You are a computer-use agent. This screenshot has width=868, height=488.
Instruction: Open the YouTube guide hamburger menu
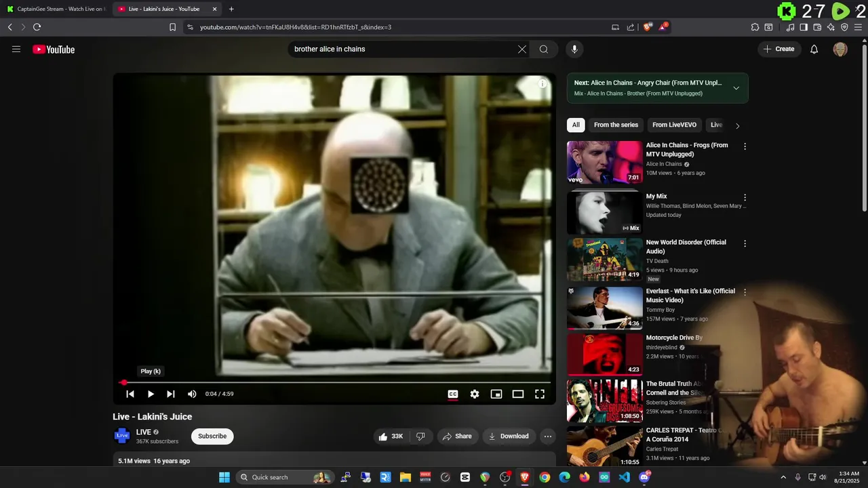[16, 49]
